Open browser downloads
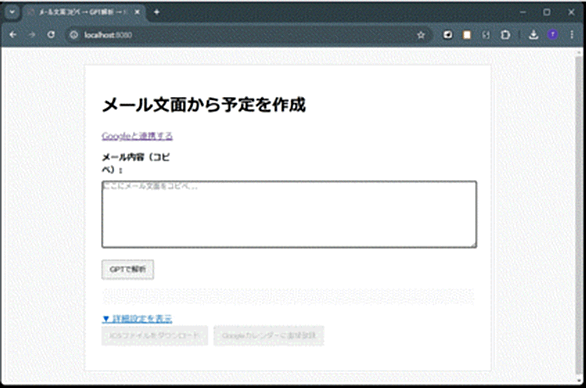 click(534, 35)
